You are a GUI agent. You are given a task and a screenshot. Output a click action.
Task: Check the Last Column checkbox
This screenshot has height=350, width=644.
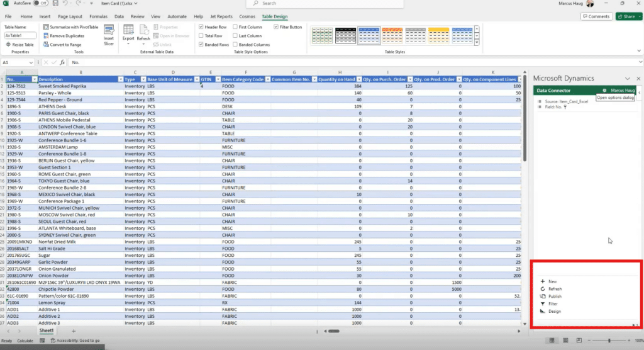tap(235, 36)
